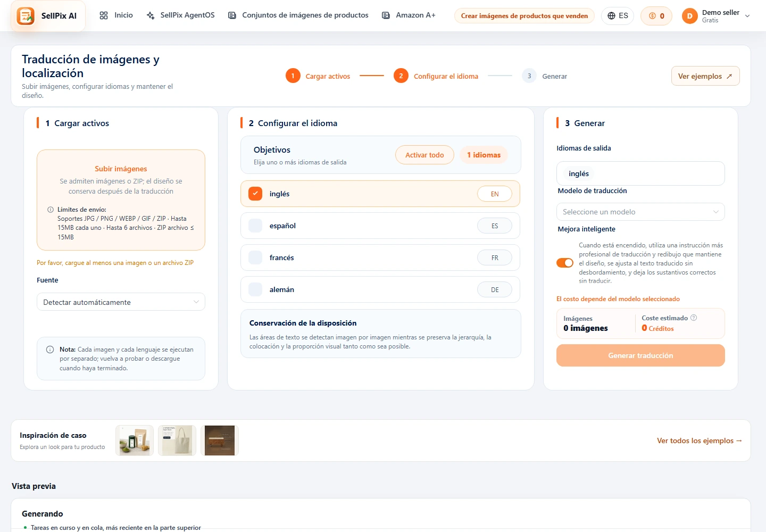Open Conjuntos de imágenes de productos menu
The image size is (766, 532).
(298, 15)
